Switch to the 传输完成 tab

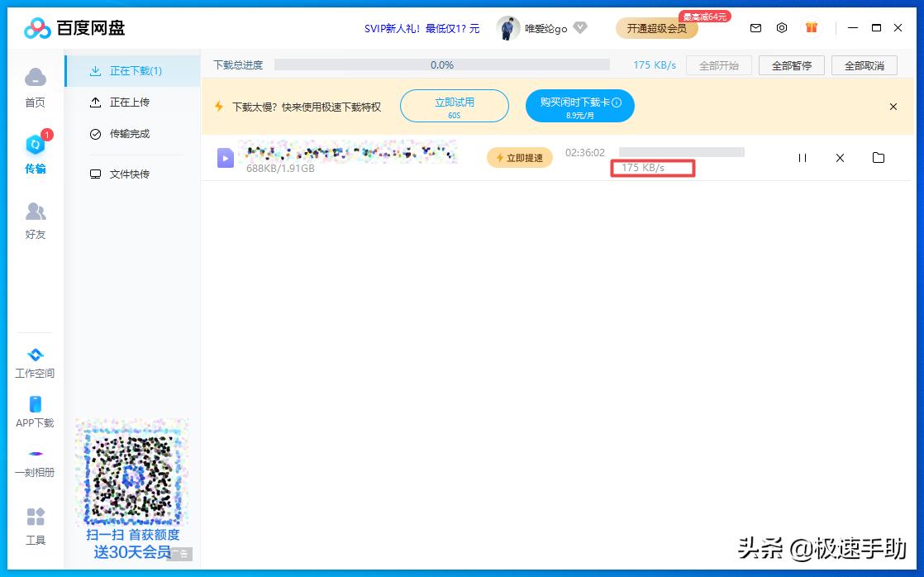coord(132,133)
